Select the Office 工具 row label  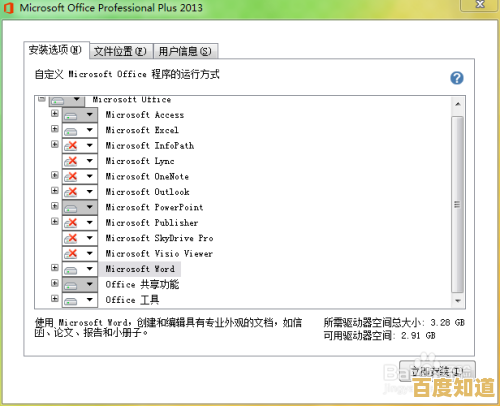[x=132, y=300]
